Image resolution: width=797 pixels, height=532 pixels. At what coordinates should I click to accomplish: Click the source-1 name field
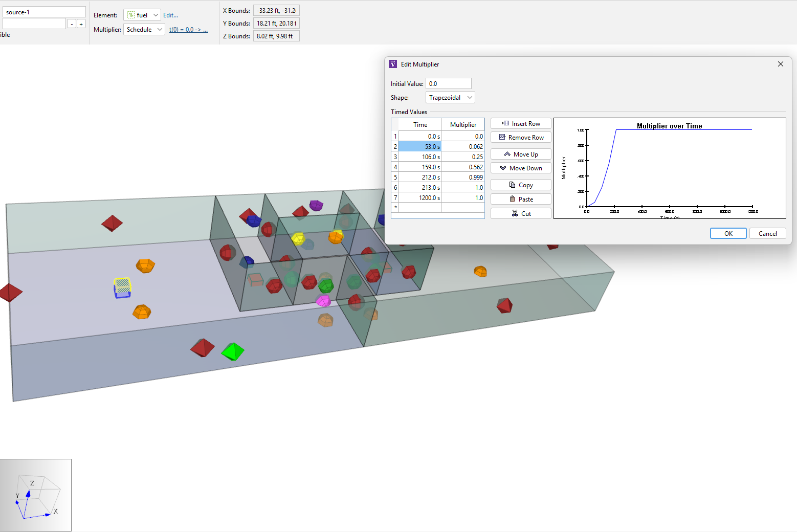(x=45, y=12)
